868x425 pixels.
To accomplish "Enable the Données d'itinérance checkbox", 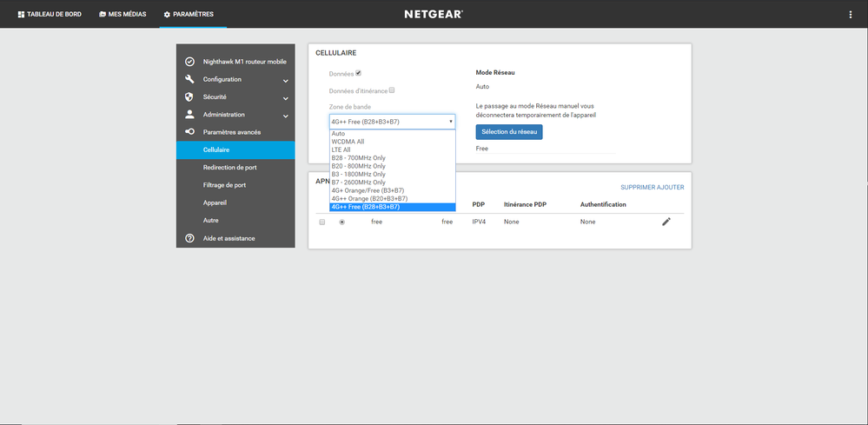I will [x=392, y=90].
